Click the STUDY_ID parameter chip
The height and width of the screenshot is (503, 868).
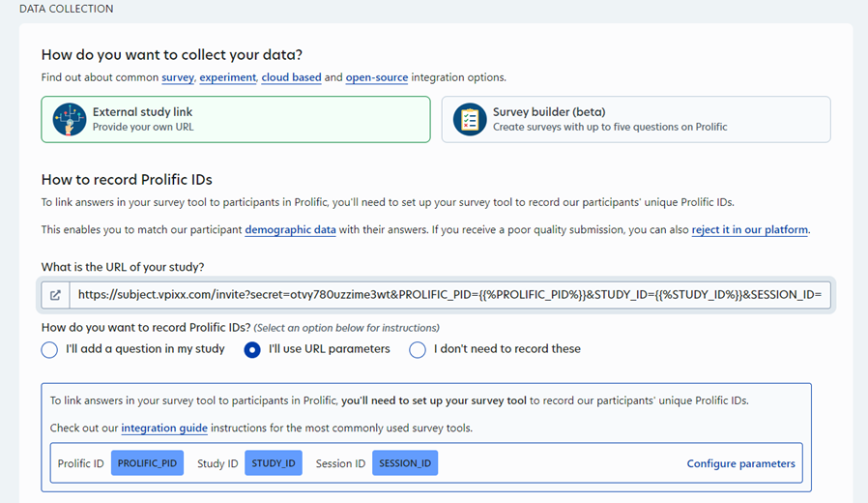pyautogui.click(x=273, y=463)
